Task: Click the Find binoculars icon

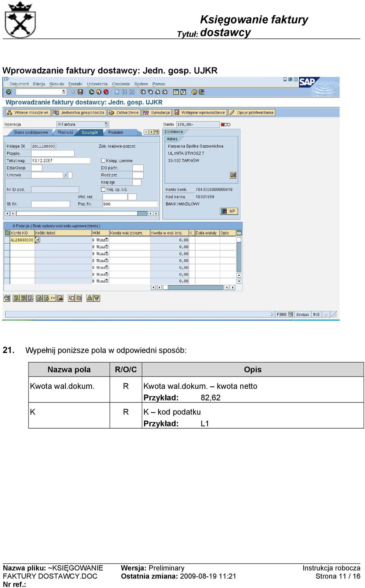Action: tap(124, 92)
